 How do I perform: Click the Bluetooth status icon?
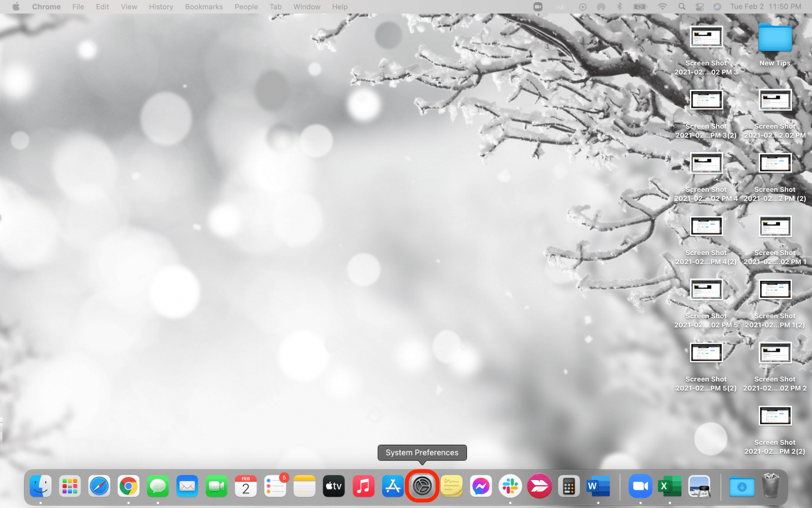point(619,7)
